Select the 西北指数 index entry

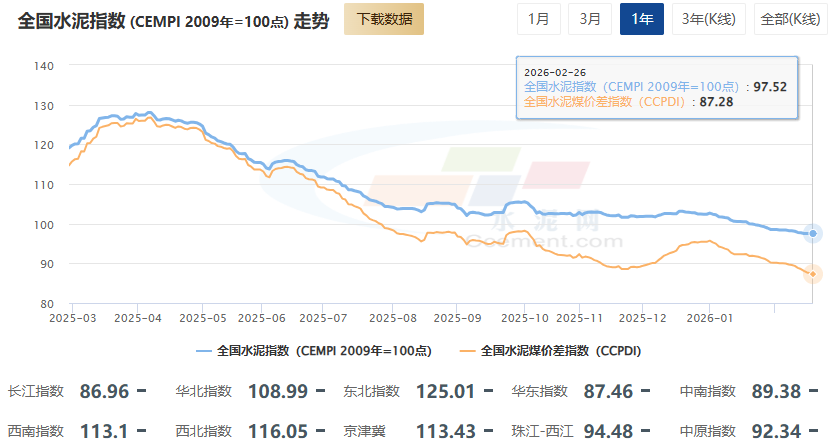click(x=204, y=431)
